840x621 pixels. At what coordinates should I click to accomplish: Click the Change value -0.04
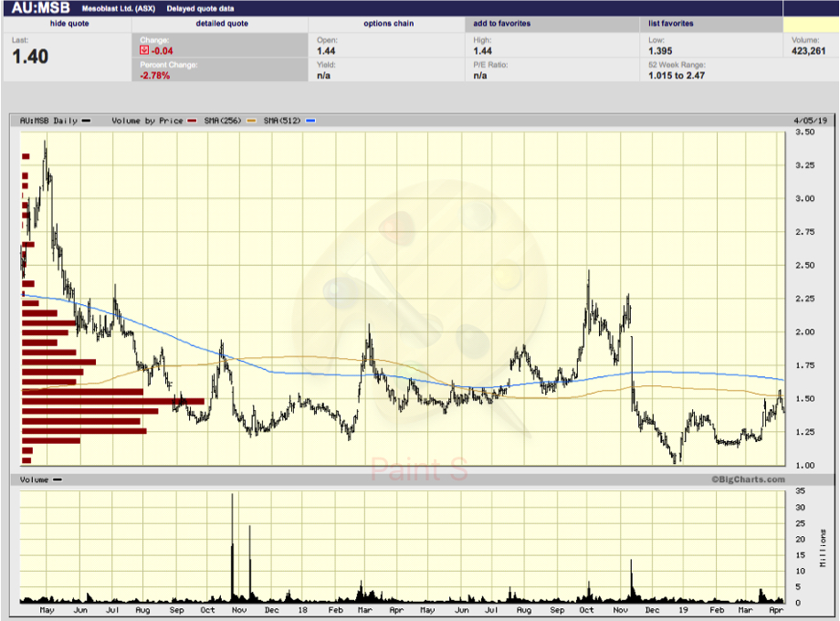(162, 51)
